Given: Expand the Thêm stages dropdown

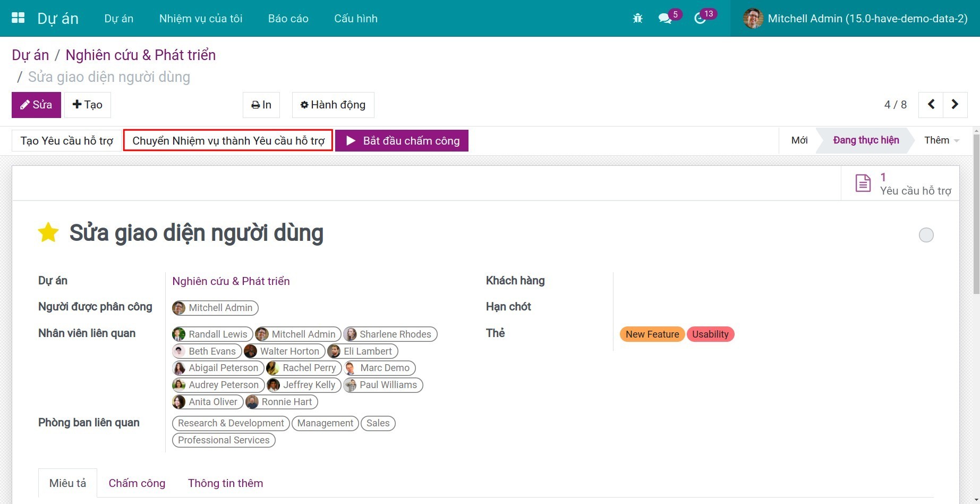Looking at the screenshot, I should click(x=941, y=140).
